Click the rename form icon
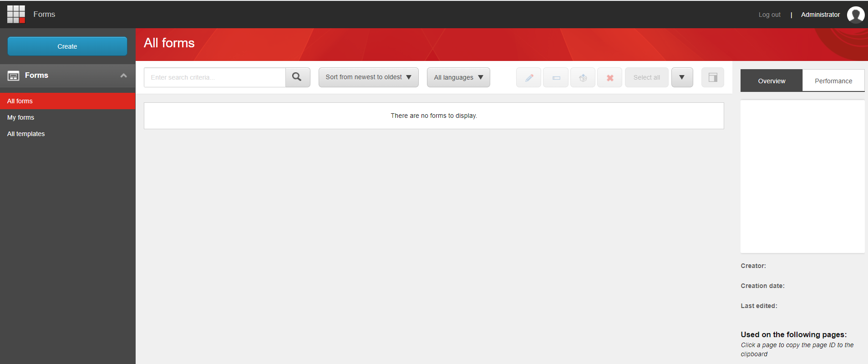Image resolution: width=868 pixels, height=364 pixels. [x=556, y=78]
